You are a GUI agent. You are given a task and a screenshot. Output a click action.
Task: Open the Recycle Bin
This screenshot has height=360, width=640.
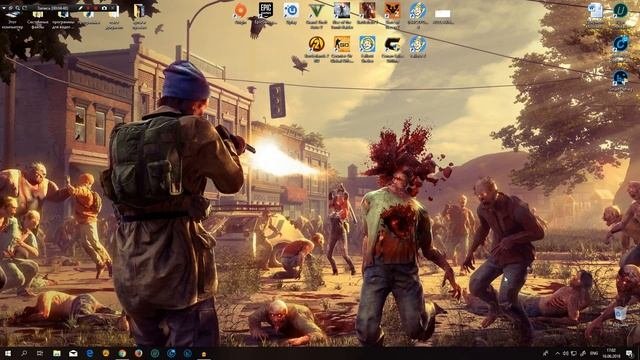pos(620,316)
